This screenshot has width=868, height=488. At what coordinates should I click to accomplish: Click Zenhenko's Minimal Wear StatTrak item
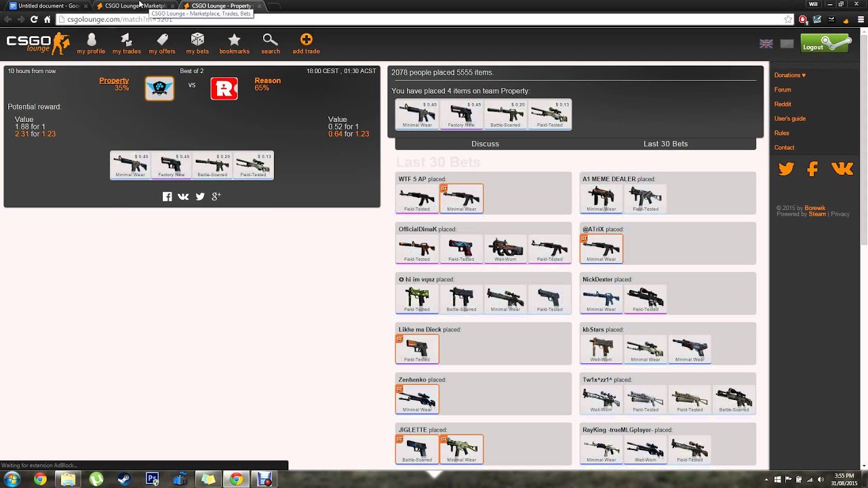click(x=417, y=399)
